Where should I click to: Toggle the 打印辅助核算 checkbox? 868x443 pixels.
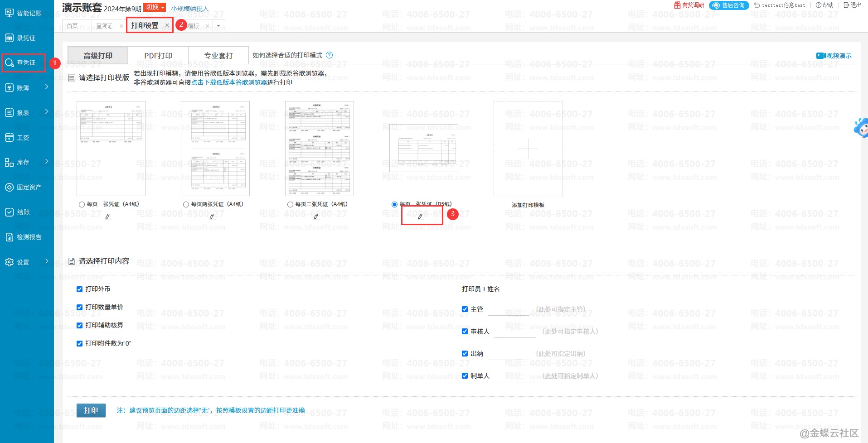[80, 325]
